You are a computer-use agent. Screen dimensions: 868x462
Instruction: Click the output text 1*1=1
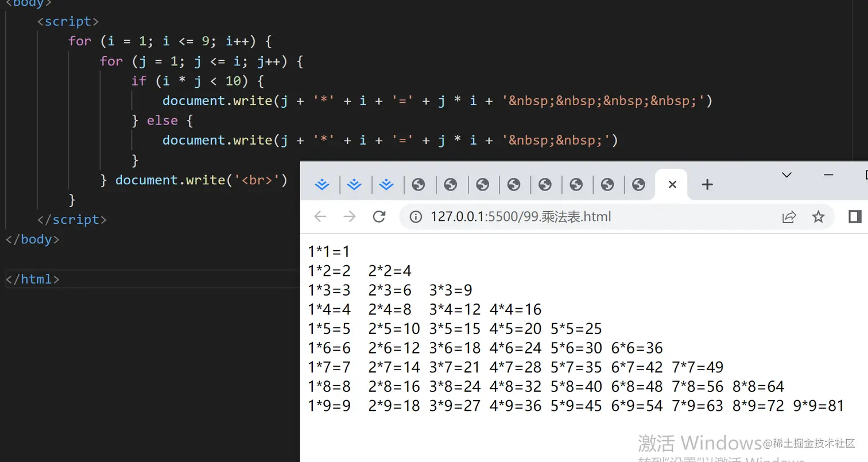point(329,251)
